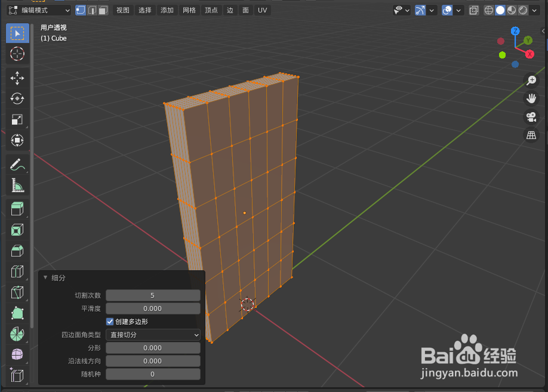The image size is (548, 392).
Task: Click the 切割次数 input field
Action: (x=153, y=295)
